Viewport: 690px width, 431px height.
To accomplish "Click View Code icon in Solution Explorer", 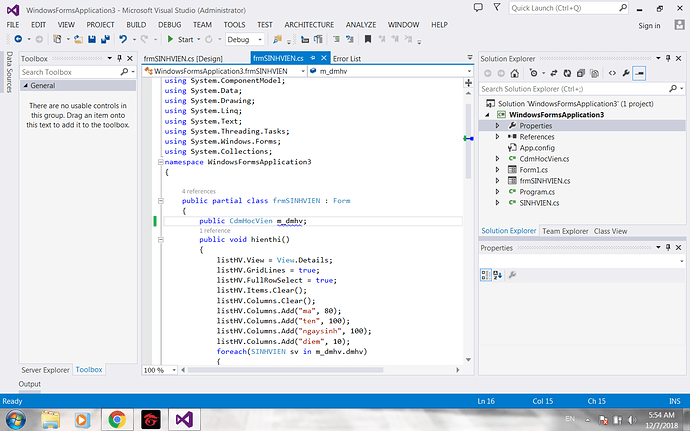I will pos(610,74).
